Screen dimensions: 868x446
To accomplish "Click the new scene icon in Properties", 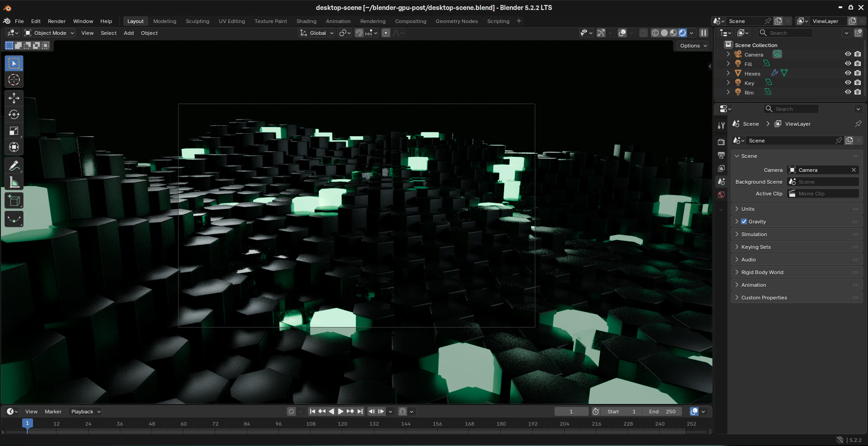I will tap(849, 141).
